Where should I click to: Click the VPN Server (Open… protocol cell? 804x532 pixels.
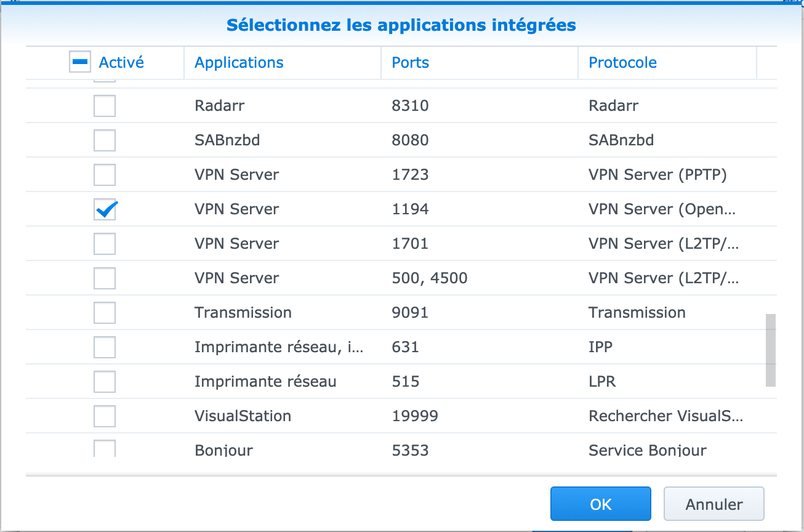coord(662,209)
